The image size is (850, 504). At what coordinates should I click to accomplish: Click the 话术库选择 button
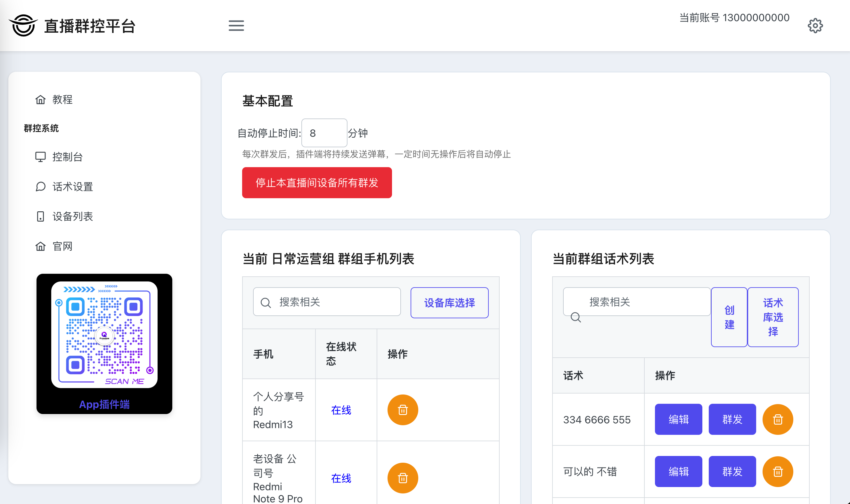point(773,317)
